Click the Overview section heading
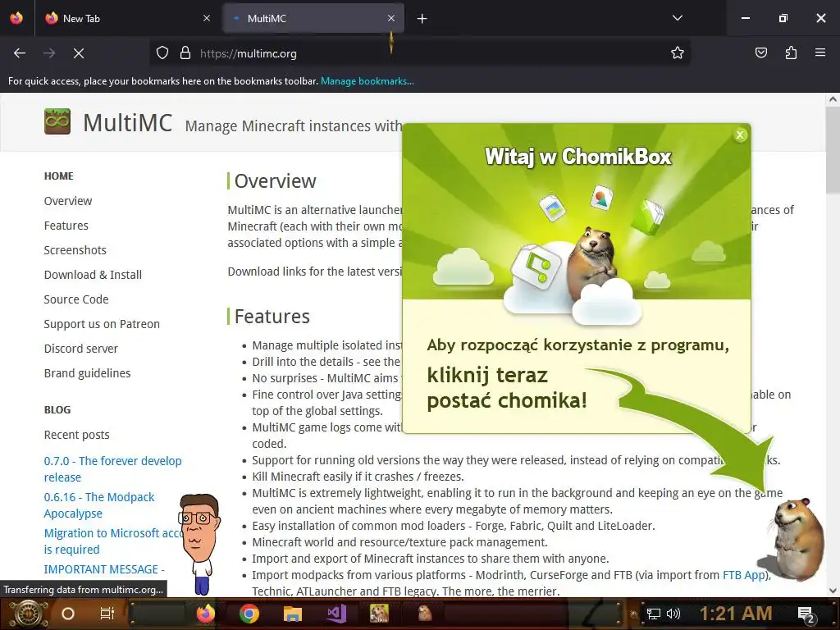This screenshot has height=630, width=840. [275, 181]
